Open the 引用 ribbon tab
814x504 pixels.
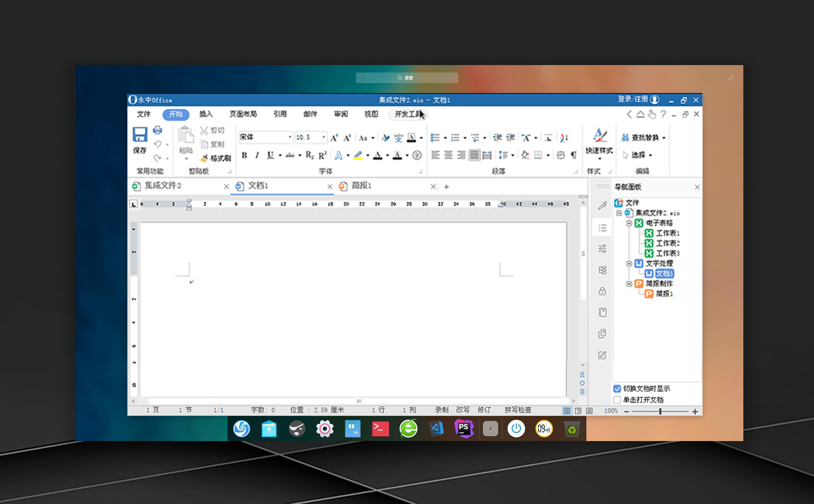tap(280, 114)
